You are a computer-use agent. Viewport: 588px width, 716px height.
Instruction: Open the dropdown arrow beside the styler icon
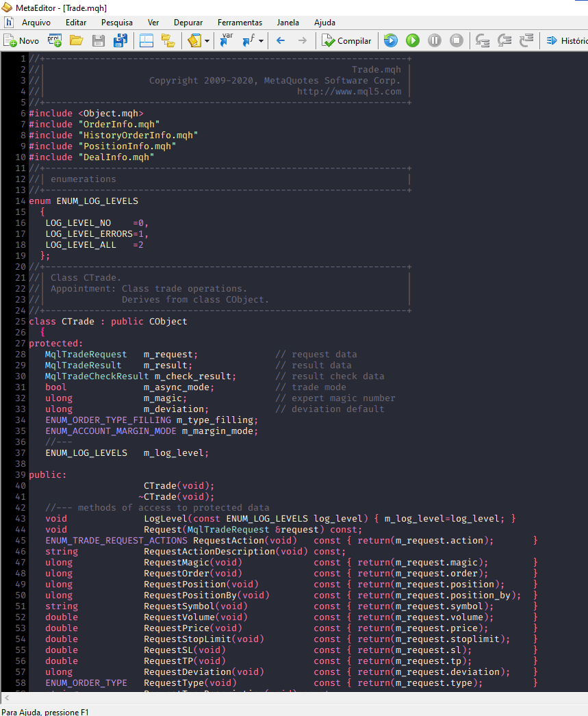click(x=207, y=40)
